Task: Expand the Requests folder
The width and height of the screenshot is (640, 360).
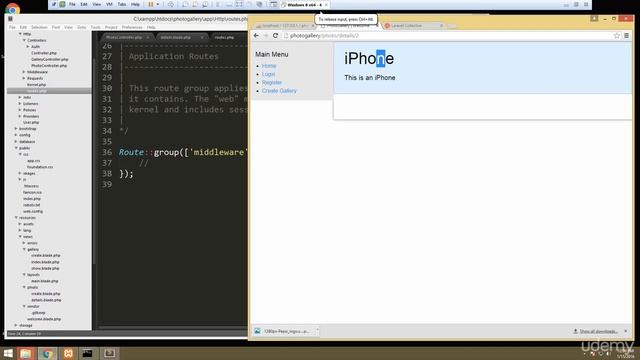Action: (x=24, y=78)
